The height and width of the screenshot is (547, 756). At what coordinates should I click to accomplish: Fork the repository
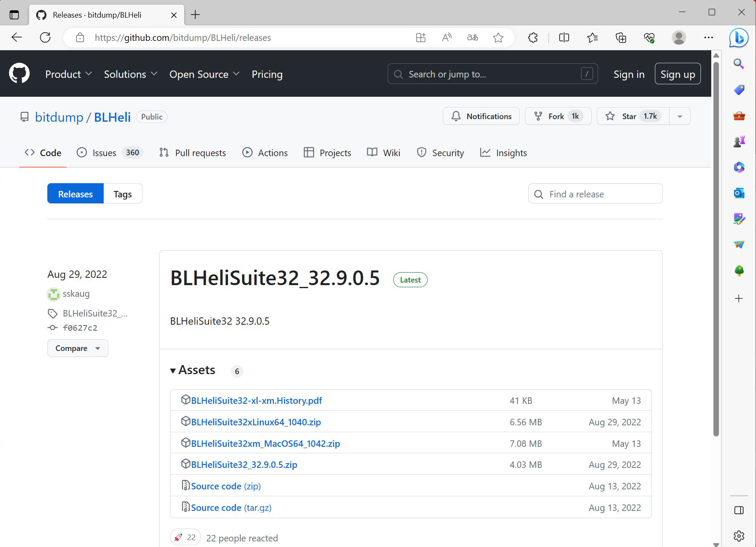(x=558, y=116)
